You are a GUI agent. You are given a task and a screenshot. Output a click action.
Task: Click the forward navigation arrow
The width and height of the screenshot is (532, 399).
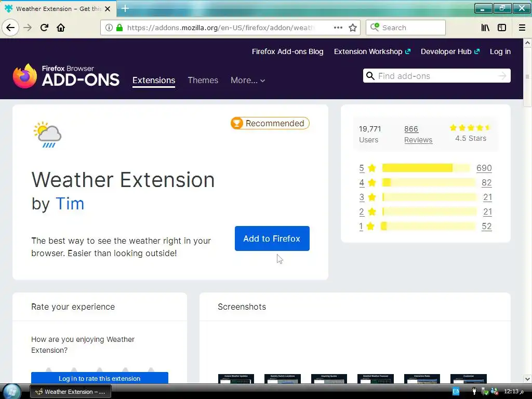tap(28, 28)
